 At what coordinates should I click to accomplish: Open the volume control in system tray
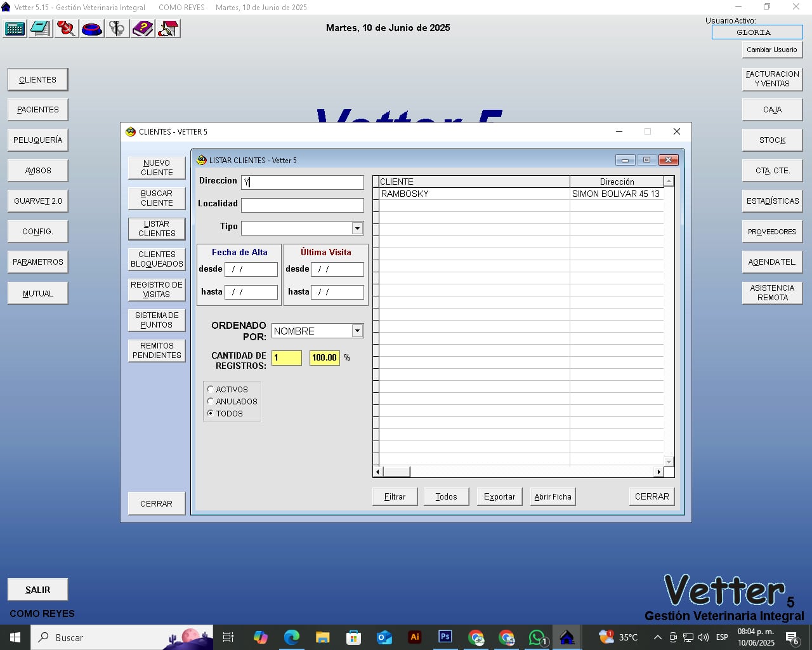click(703, 637)
